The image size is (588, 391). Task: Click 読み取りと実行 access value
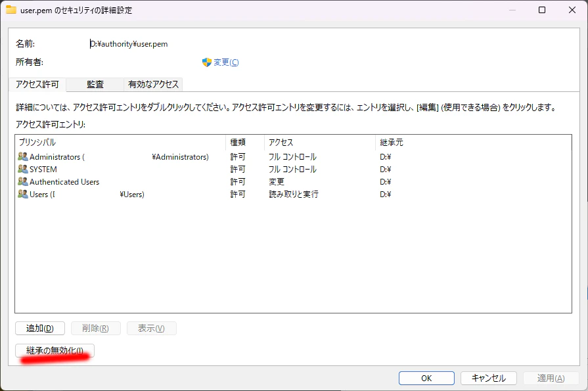pos(294,194)
